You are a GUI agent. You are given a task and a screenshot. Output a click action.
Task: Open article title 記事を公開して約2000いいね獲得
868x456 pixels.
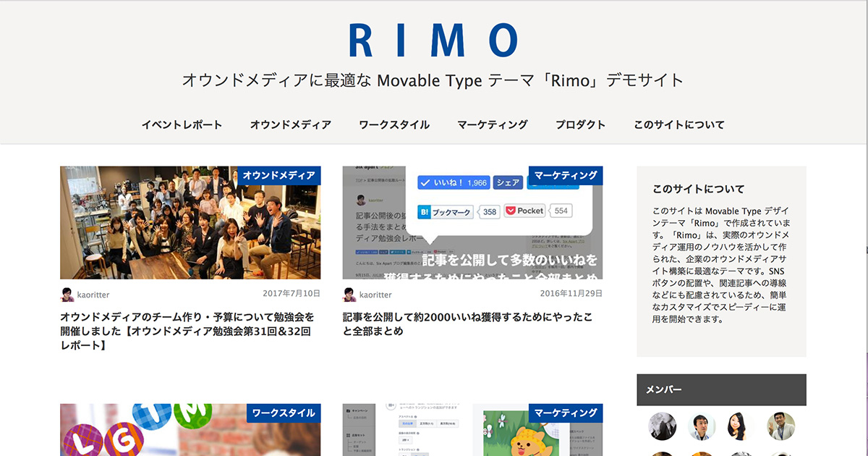tap(468, 324)
